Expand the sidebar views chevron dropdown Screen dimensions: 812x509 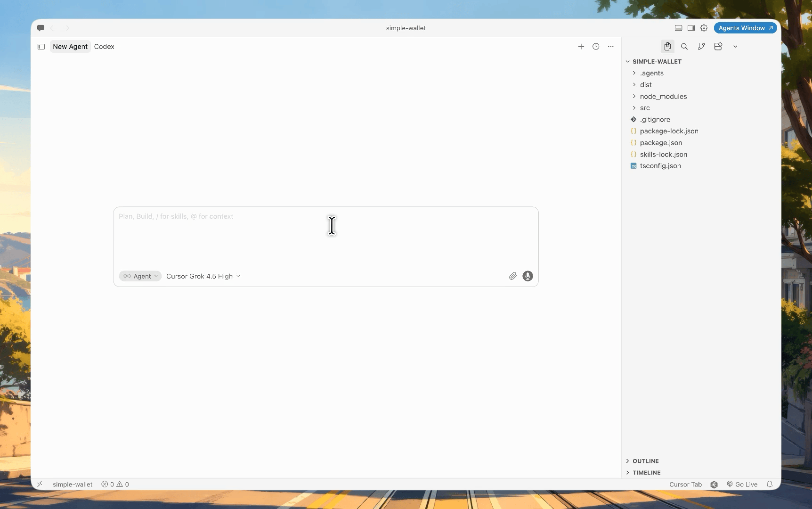(735, 47)
